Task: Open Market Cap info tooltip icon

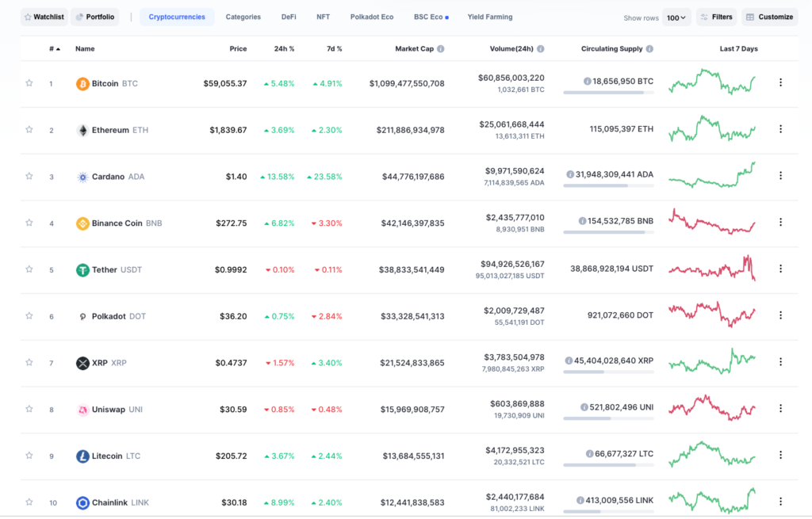Action: tap(441, 48)
